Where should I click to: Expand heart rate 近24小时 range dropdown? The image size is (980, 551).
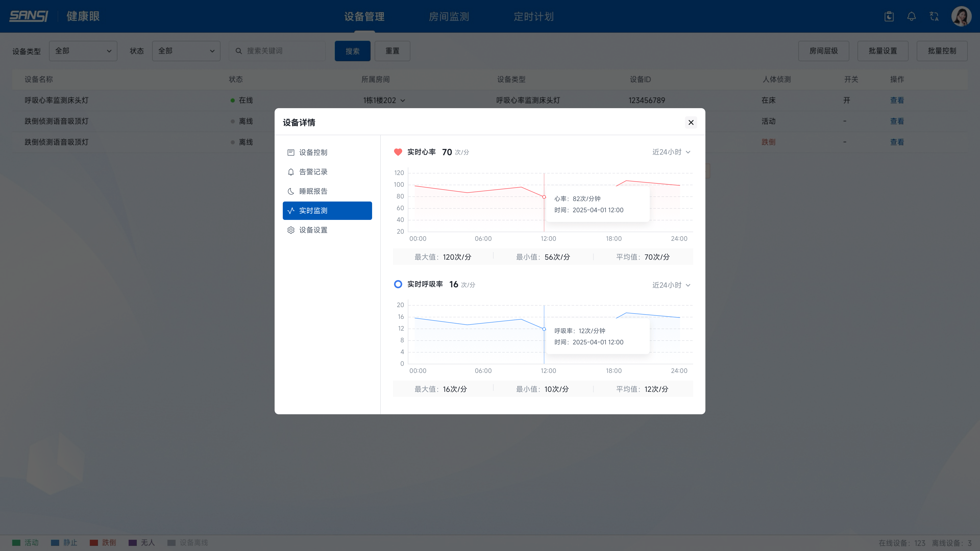[x=671, y=152]
